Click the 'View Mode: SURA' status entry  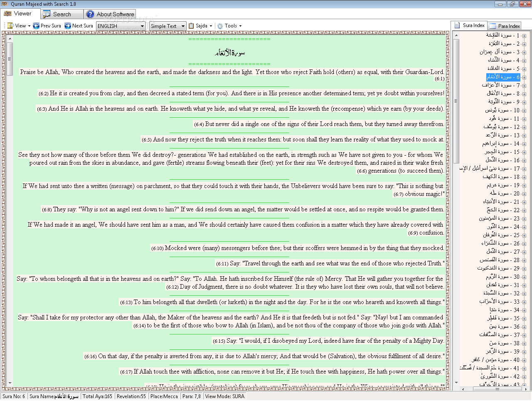point(225,396)
